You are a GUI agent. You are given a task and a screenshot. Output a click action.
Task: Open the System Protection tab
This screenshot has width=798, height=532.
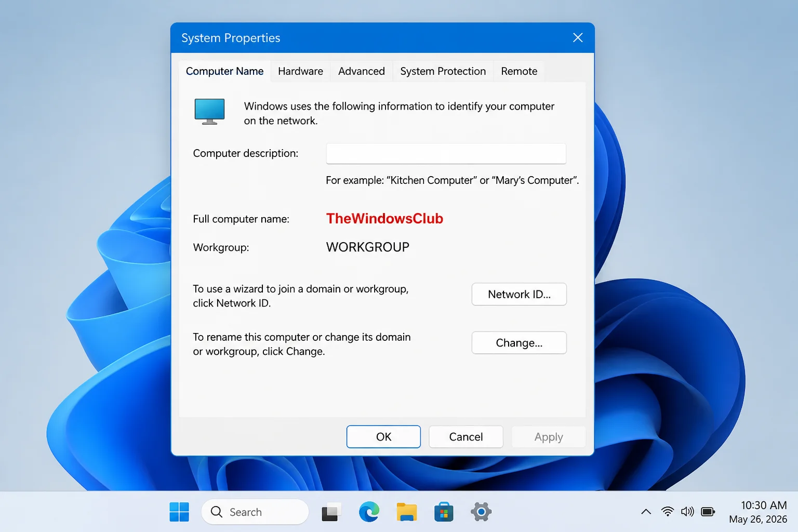[443, 71]
